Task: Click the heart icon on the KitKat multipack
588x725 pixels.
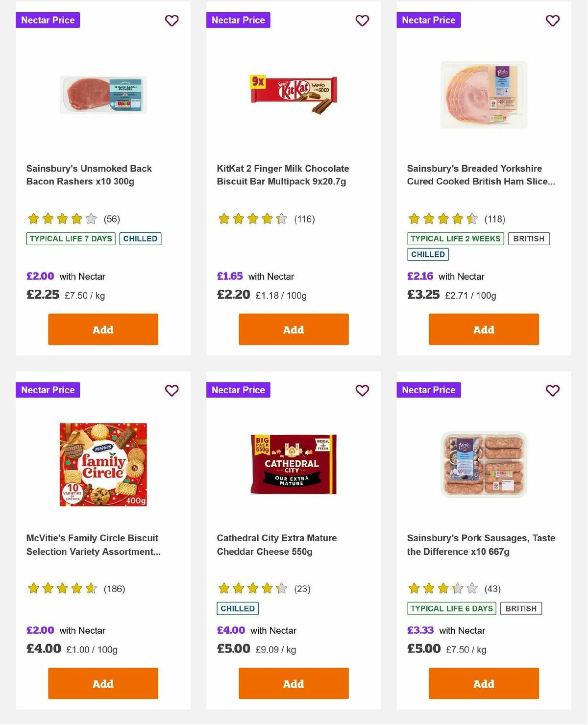Action: pyautogui.click(x=362, y=21)
